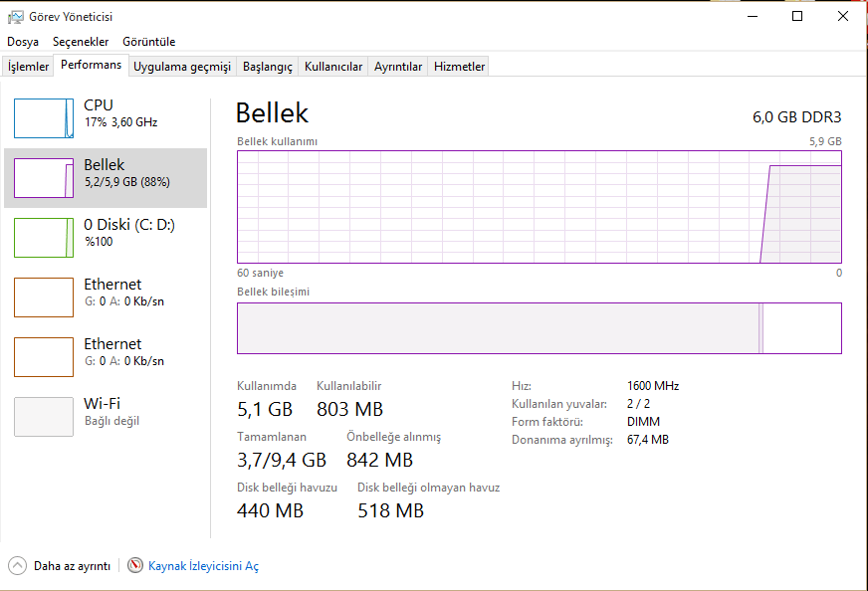
Task: Open the Kullanıcılar tab
Action: 333,67
